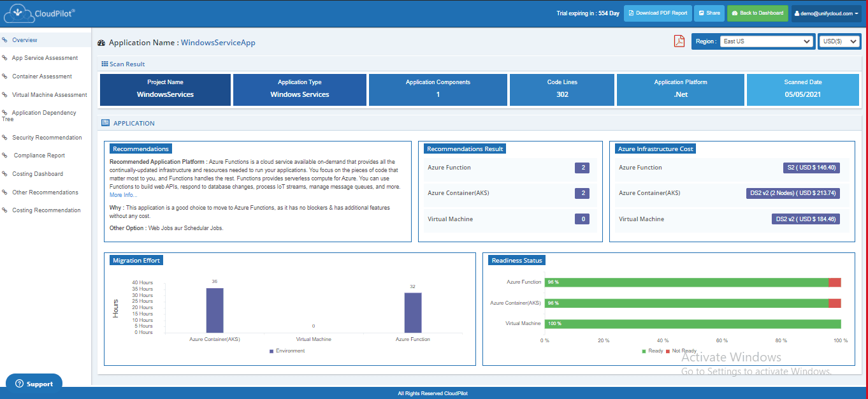This screenshot has width=868, height=399.
Task: Open the Region dropdown set to East US
Action: tap(766, 41)
